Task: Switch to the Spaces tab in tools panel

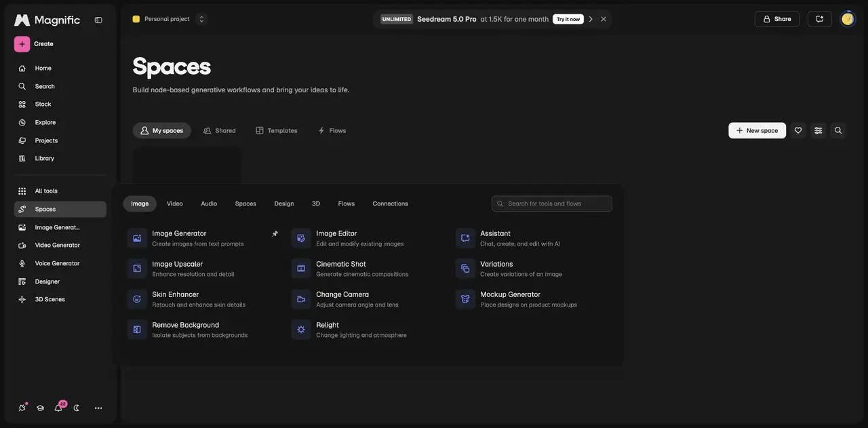Action: 245,203
